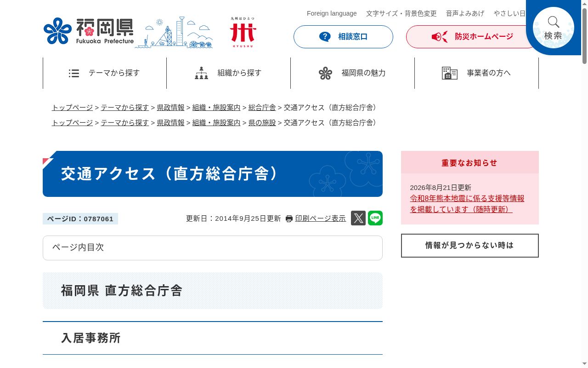
Task: Click the 入居事務所 heading
Action: coord(91,338)
